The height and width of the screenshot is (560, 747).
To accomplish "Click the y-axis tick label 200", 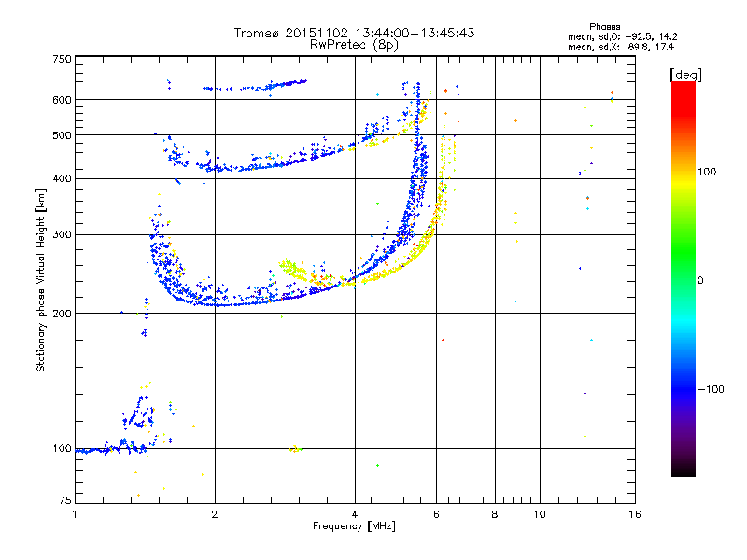I will click(62, 314).
